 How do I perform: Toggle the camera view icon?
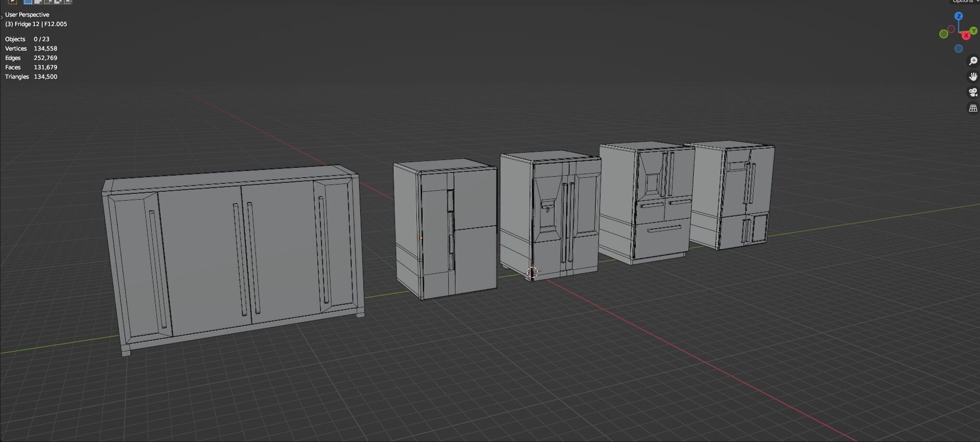(x=973, y=93)
